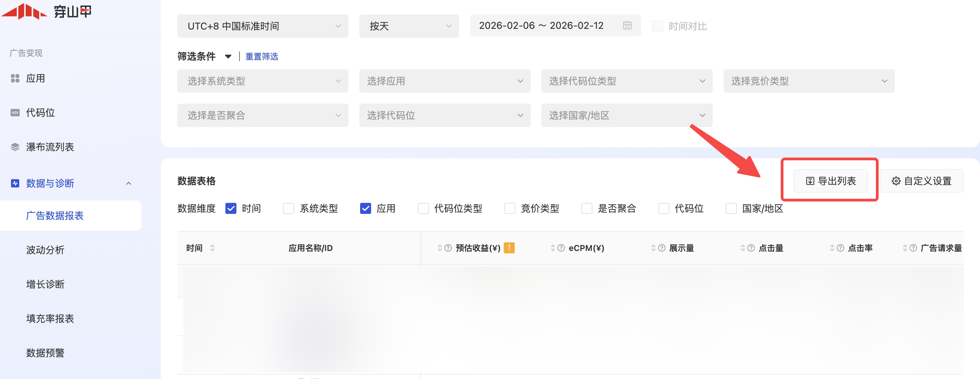Click the 应用 grid icon in sidebar

coord(15,78)
